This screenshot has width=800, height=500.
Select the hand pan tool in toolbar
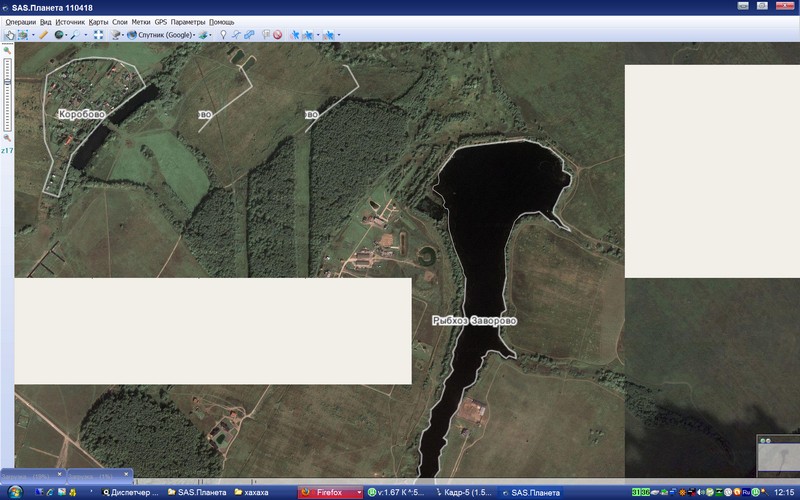point(9,35)
